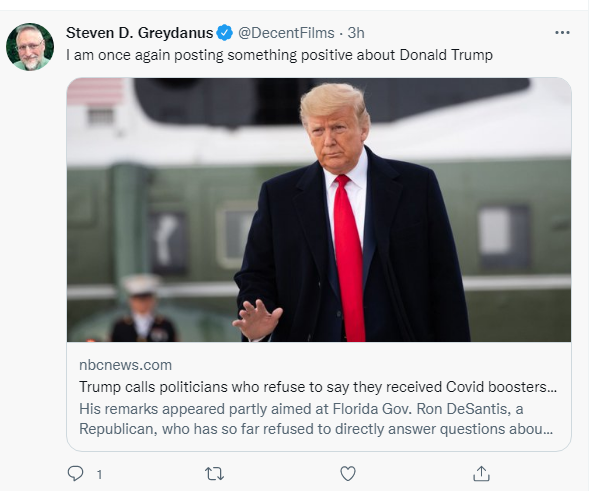Viewport: 593px width, 491px height.
Task: Click the Steven D. Greydanus display name
Action: (140, 33)
